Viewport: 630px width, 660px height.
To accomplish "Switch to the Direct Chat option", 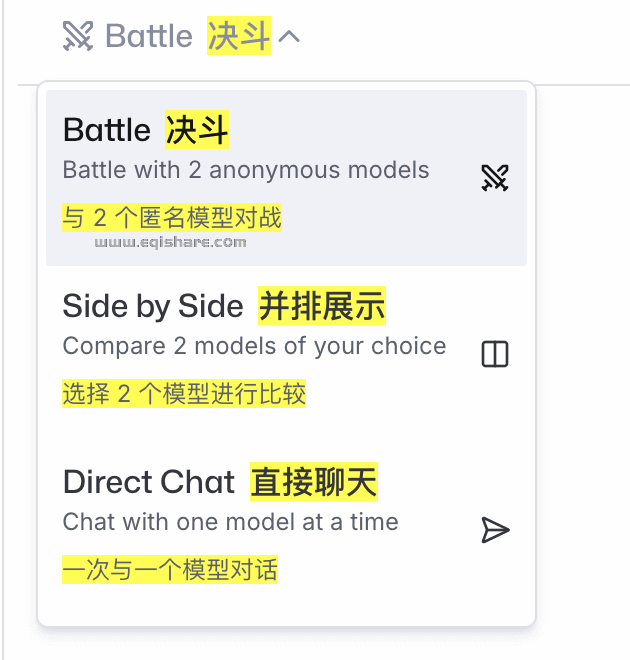I will click(148, 483).
